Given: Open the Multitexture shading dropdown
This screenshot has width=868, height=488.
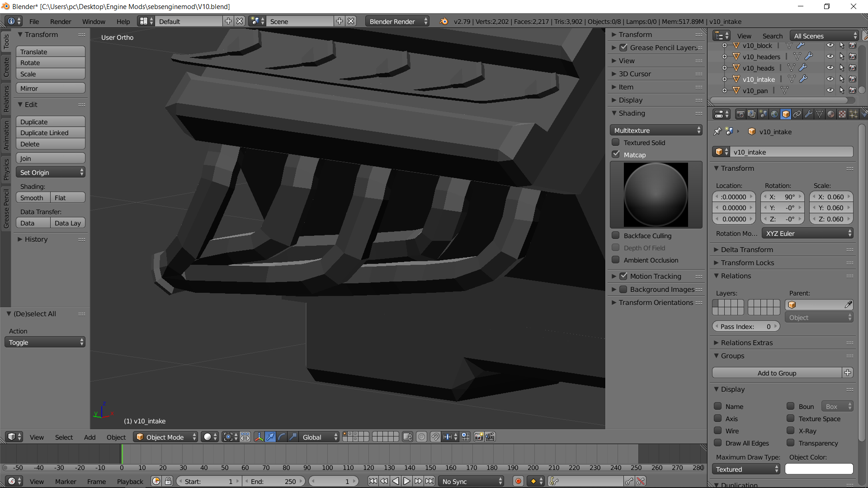Looking at the screenshot, I should click(656, 130).
